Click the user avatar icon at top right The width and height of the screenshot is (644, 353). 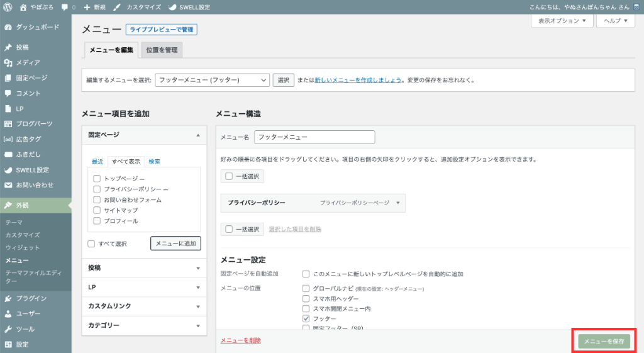[x=636, y=7]
